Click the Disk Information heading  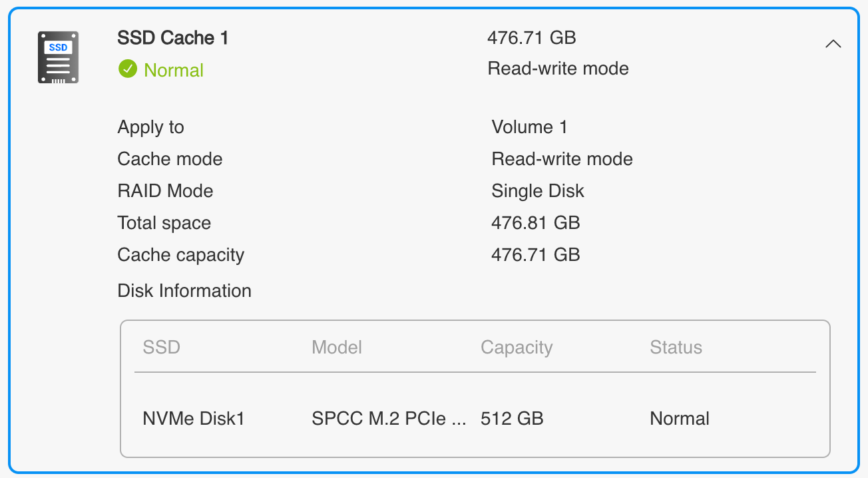click(x=184, y=291)
